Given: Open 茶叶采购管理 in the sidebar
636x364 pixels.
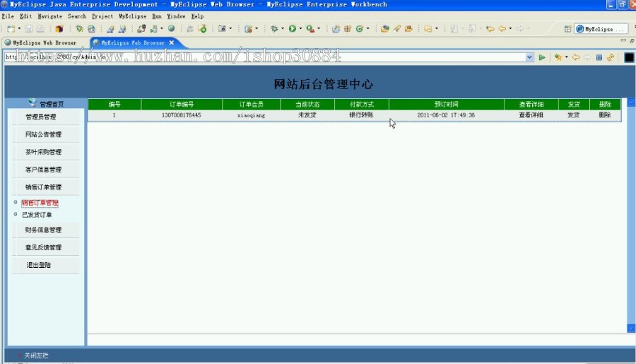Looking at the screenshot, I should point(43,152).
